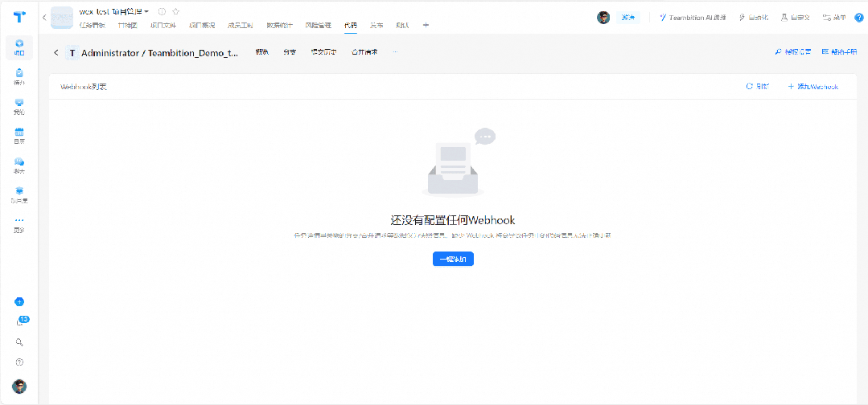The image size is (868, 405).
Task: Open notifications with the 13 badge
Action: point(20,321)
